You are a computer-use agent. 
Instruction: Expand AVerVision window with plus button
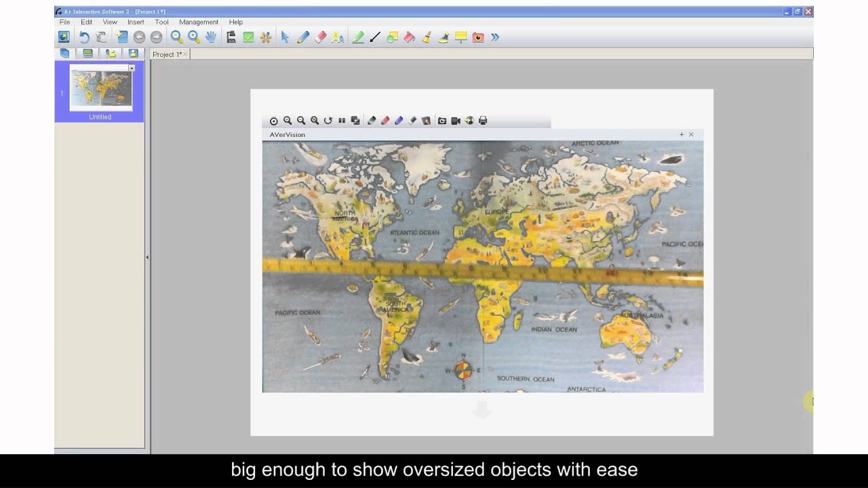coord(682,134)
